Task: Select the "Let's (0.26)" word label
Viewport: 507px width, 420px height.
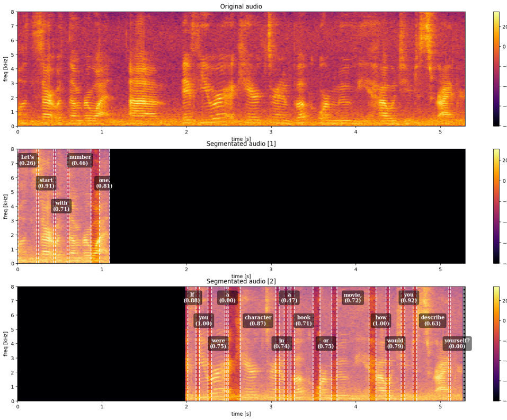Action: [x=27, y=160]
